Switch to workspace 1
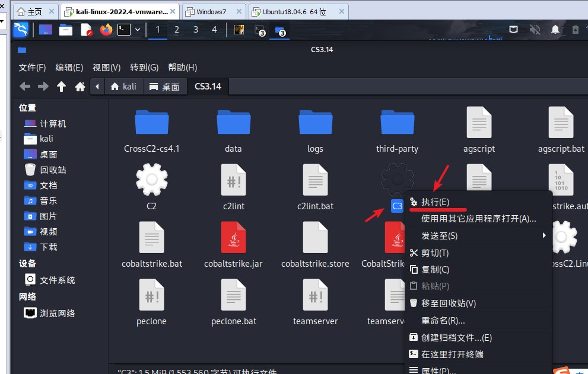 tap(158, 30)
